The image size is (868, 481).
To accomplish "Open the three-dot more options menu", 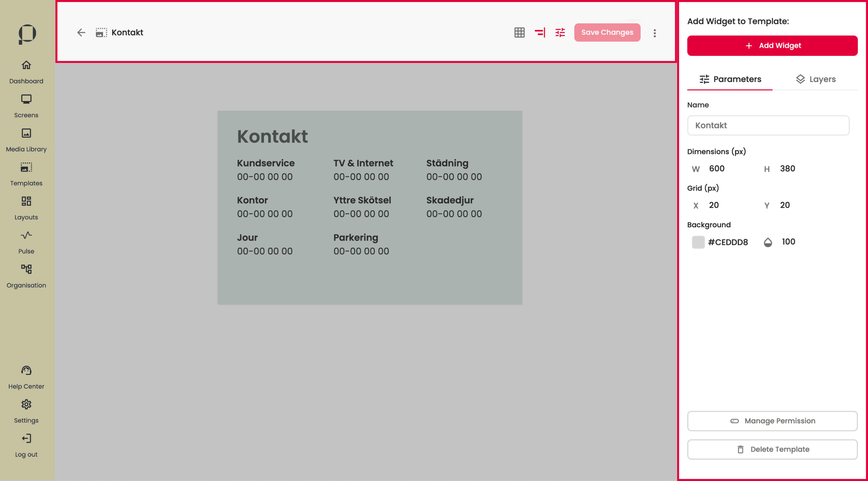I will pyautogui.click(x=655, y=33).
